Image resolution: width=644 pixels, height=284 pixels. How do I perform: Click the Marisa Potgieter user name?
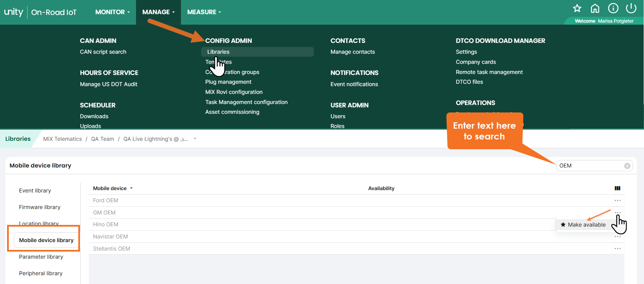pos(616,21)
